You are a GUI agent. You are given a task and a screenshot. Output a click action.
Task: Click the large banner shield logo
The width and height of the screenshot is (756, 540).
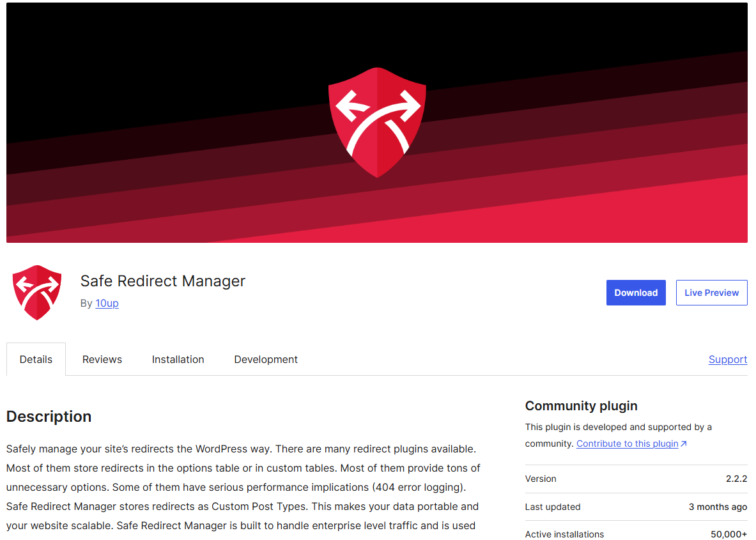(377, 123)
